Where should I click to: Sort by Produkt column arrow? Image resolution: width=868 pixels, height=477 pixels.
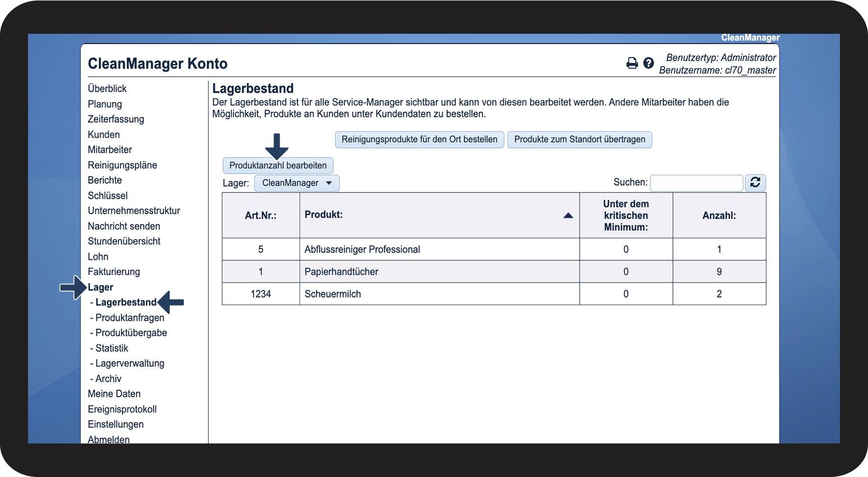click(568, 215)
